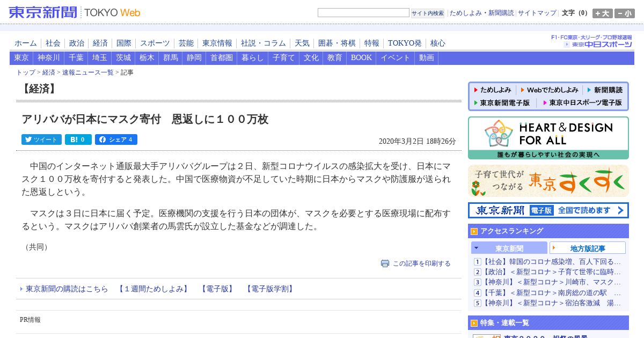The height and width of the screenshot is (338, 644).
Task: Click the search text field
Action: point(363,13)
